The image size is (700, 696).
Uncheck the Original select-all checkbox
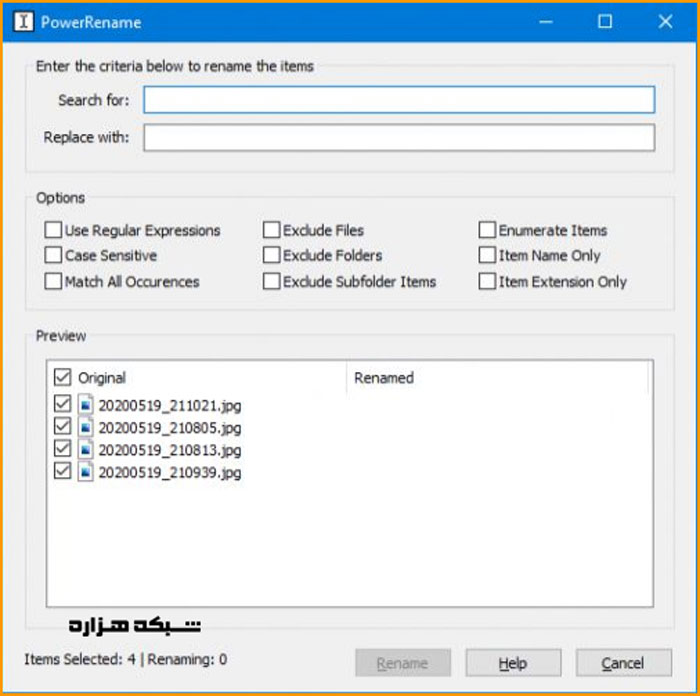click(x=62, y=377)
